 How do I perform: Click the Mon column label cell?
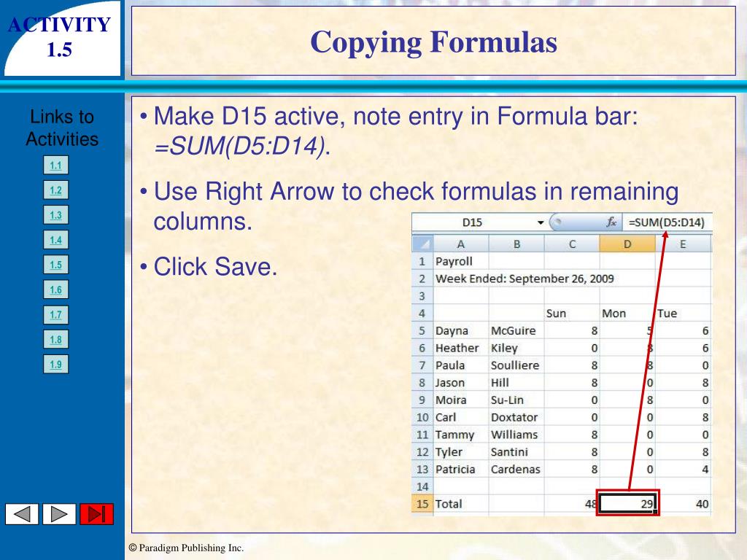(x=627, y=314)
